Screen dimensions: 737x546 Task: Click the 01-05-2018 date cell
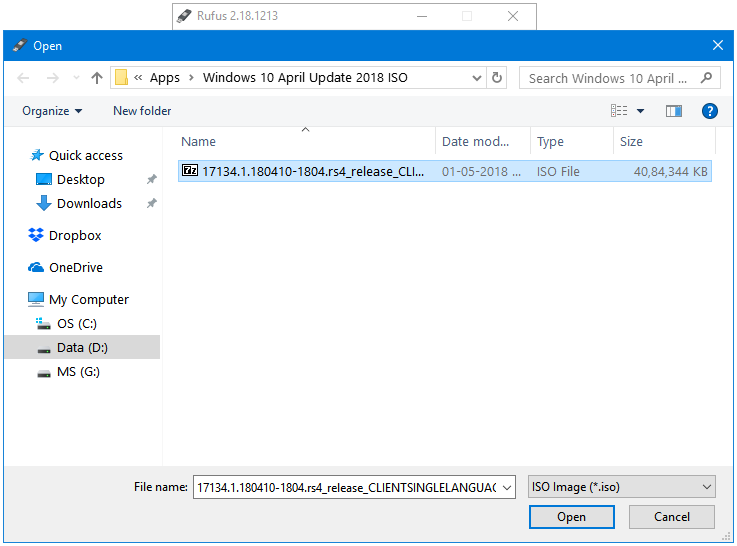coord(481,172)
